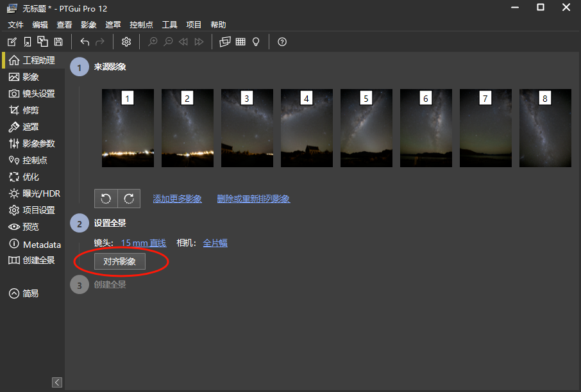Open the Options gear icon in toolbar

pyautogui.click(x=126, y=42)
